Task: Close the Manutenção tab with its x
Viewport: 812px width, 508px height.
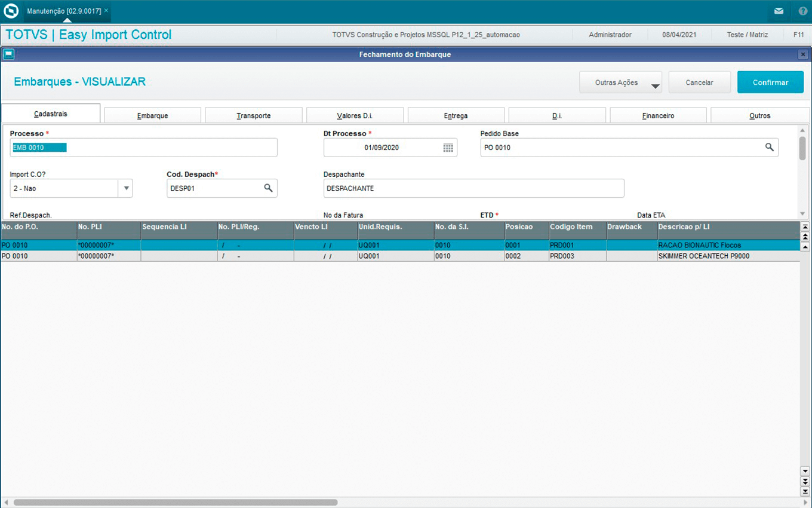Action: click(x=106, y=11)
